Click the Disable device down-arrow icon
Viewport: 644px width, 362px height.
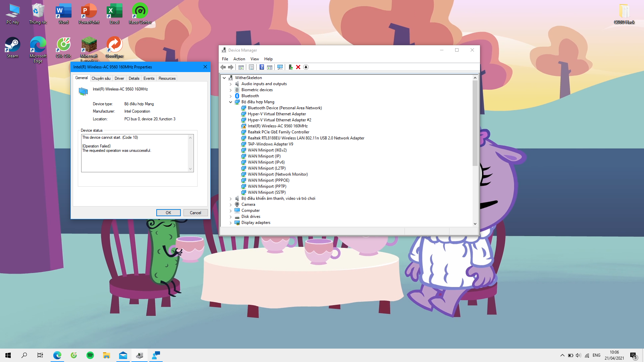click(306, 67)
